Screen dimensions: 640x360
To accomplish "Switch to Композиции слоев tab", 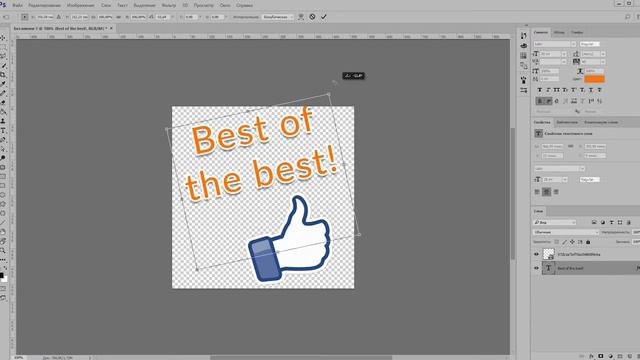I will pos(601,122).
